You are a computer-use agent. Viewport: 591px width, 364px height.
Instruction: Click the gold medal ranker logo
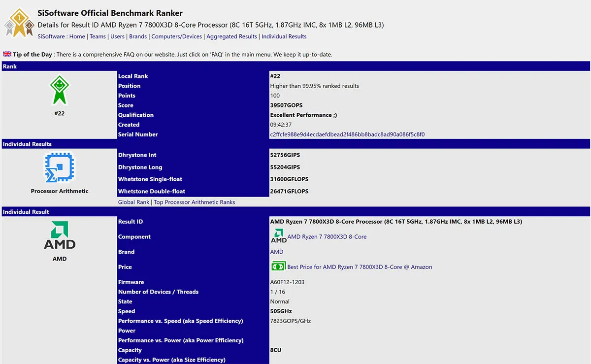pyautogui.click(x=19, y=23)
